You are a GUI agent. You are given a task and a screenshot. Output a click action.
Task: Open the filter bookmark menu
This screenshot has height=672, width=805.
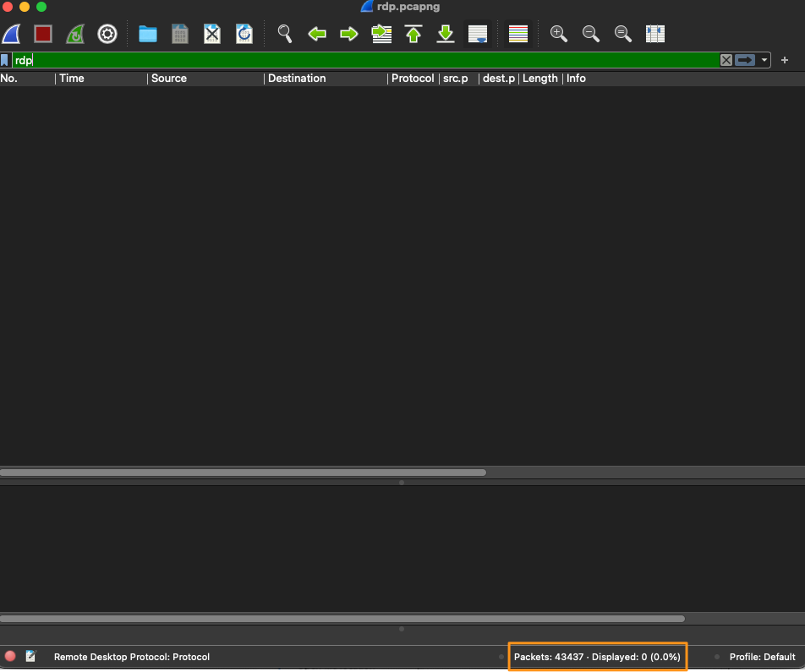(5, 60)
